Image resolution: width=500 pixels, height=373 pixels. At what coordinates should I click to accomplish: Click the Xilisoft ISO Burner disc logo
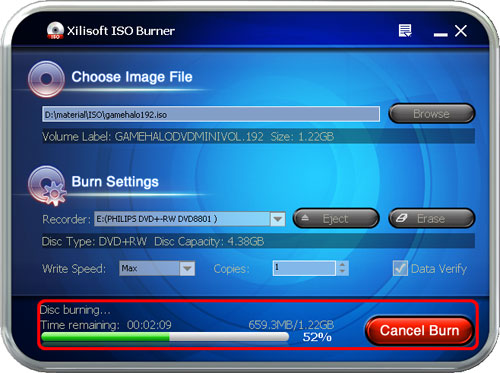coord(55,31)
